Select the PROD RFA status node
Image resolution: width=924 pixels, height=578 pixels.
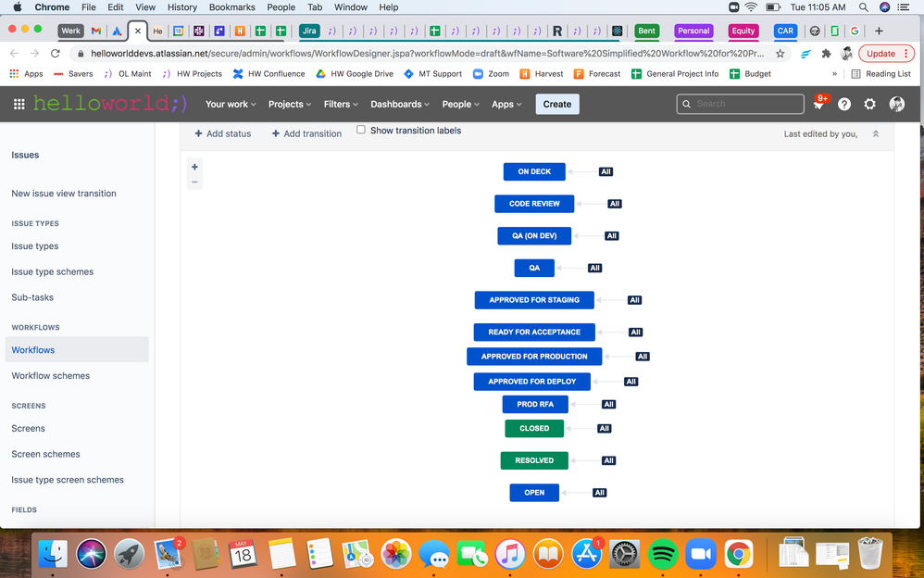click(x=536, y=404)
